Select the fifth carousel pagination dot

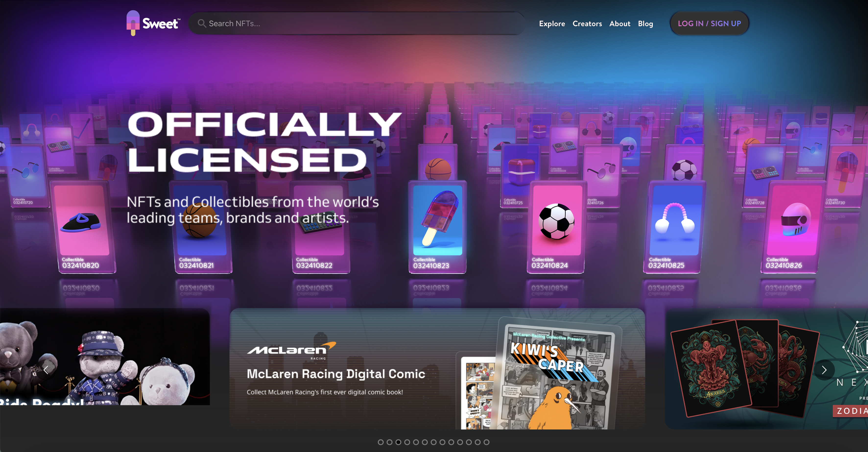(x=416, y=442)
